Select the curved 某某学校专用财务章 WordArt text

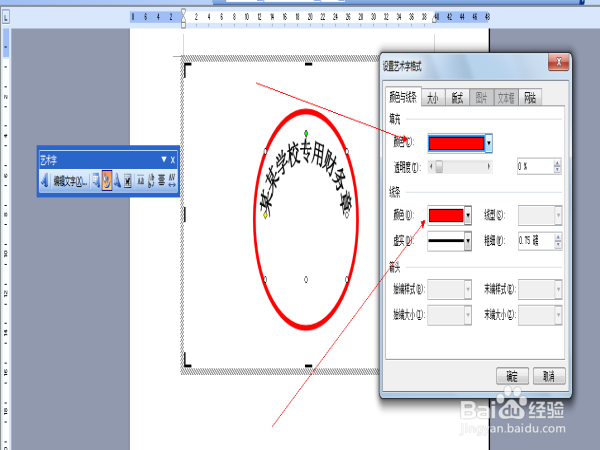306,178
